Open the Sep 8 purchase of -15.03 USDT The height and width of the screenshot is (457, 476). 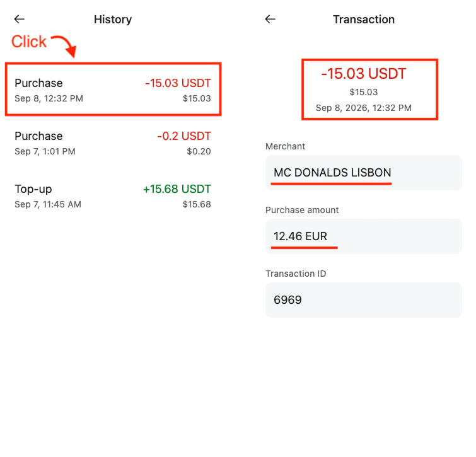pos(113,90)
